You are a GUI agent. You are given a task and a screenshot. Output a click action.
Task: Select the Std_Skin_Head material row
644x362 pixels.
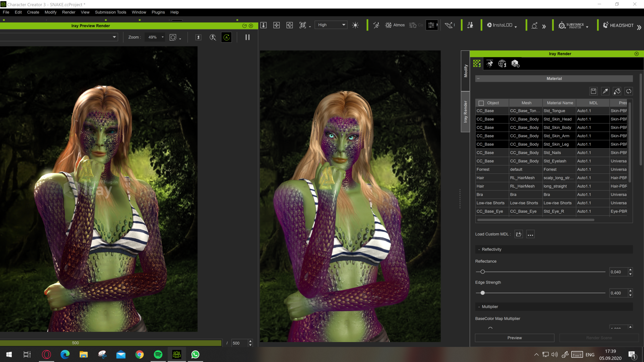pos(552,119)
